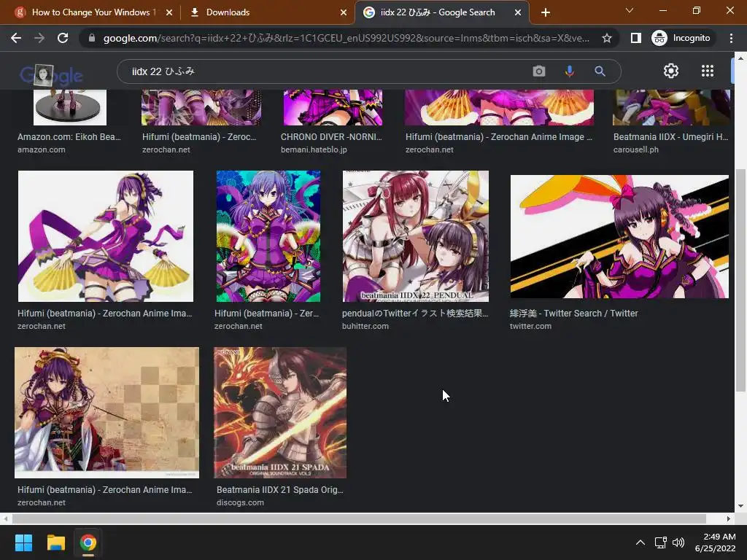Click the lock icon in address bar

(x=92, y=38)
